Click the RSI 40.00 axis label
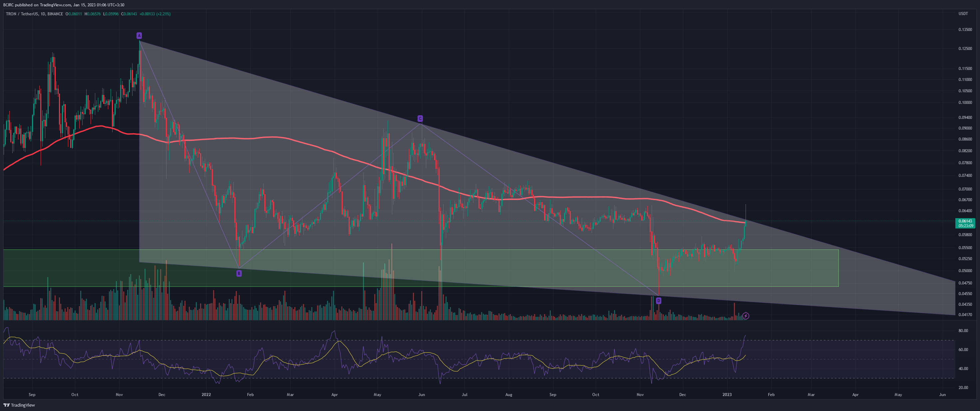This screenshot has height=411, width=980. (963, 369)
